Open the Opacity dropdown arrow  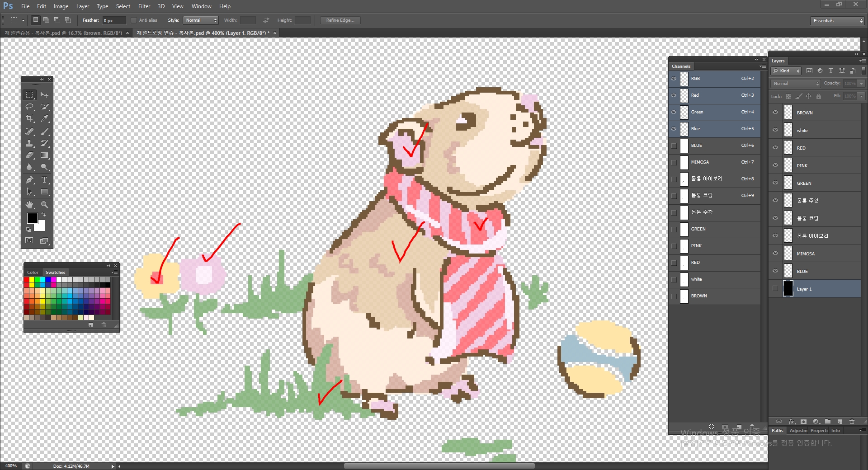click(x=862, y=84)
